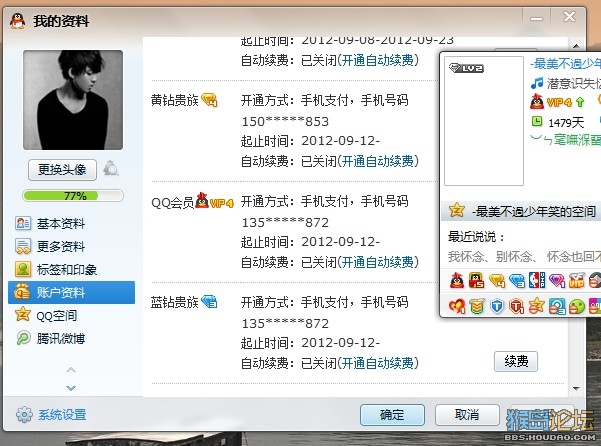Image resolution: width=601 pixels, height=446 pixels.
Task: Close the 我的资料 window
Action: (x=569, y=17)
